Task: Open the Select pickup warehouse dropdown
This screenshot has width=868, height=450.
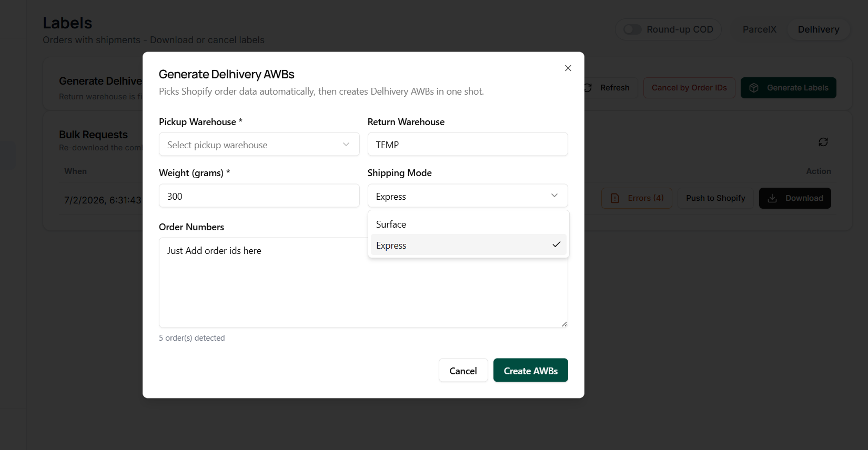Action: pyautogui.click(x=259, y=145)
